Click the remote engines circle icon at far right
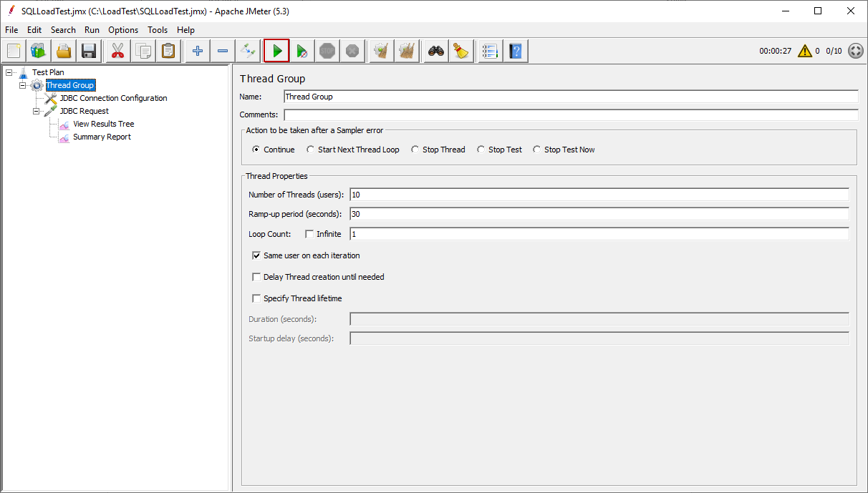The height and width of the screenshot is (493, 868). (856, 51)
